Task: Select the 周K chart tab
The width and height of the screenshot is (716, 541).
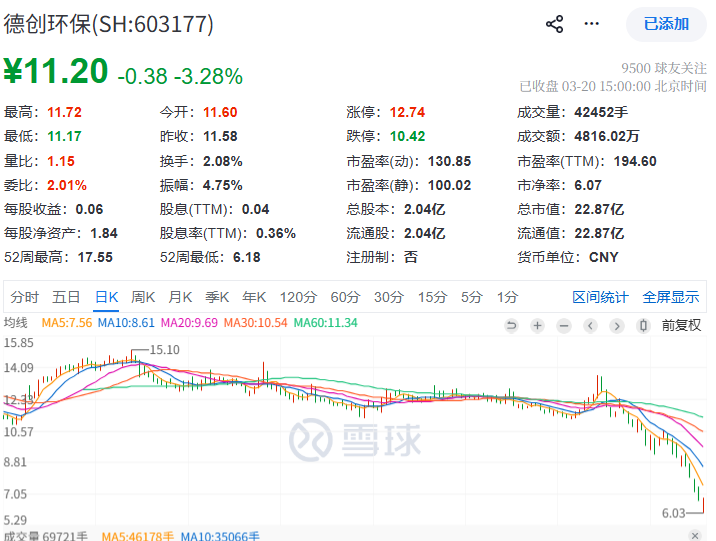Action: coord(143,297)
